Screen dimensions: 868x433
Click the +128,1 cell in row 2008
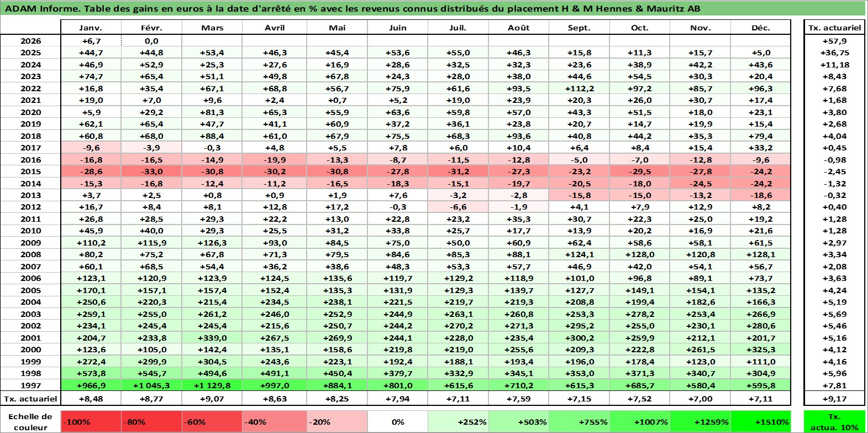coord(761,254)
